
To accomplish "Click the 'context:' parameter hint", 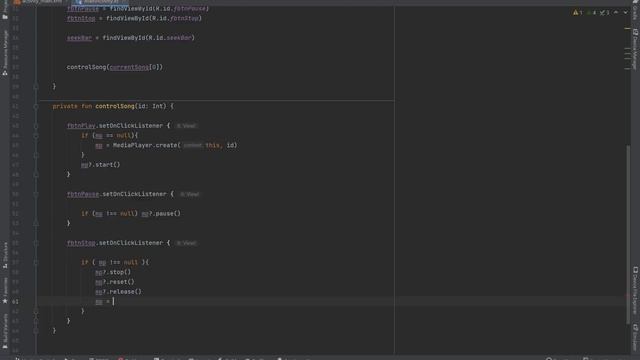I will click(x=192, y=145).
